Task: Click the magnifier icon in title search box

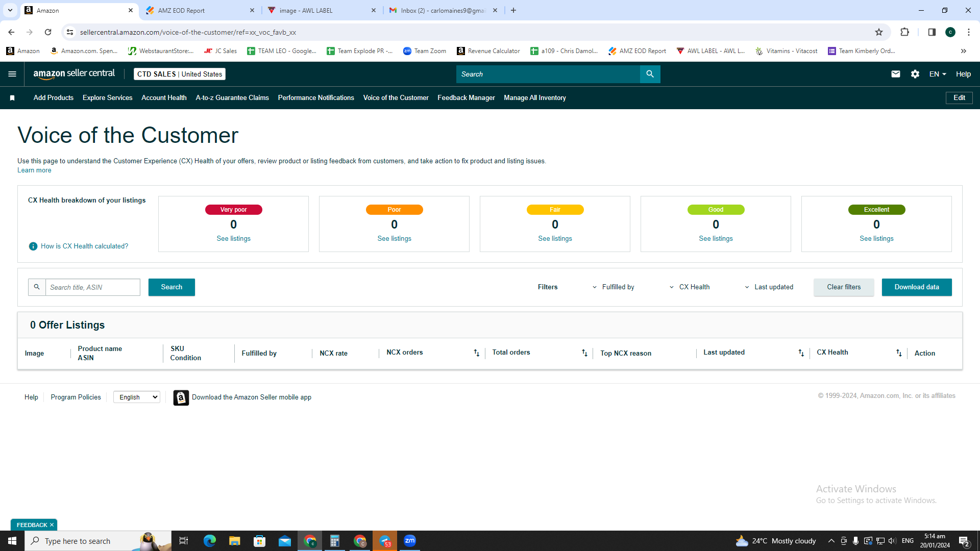Action: tap(37, 287)
